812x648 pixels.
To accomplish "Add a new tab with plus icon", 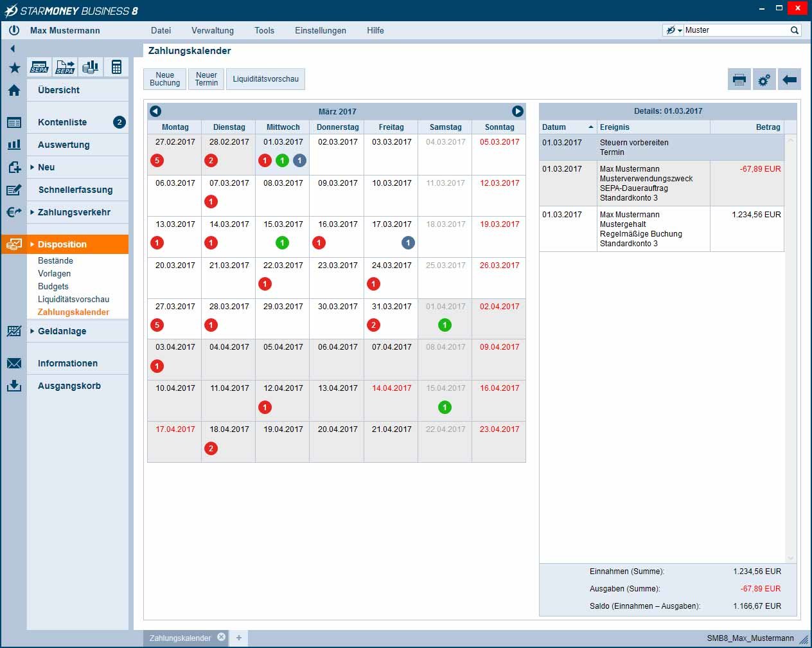I will click(239, 638).
